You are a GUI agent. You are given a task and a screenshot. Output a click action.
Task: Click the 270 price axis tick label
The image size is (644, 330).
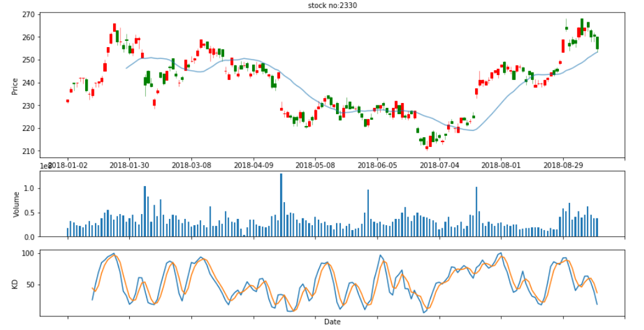click(x=30, y=14)
